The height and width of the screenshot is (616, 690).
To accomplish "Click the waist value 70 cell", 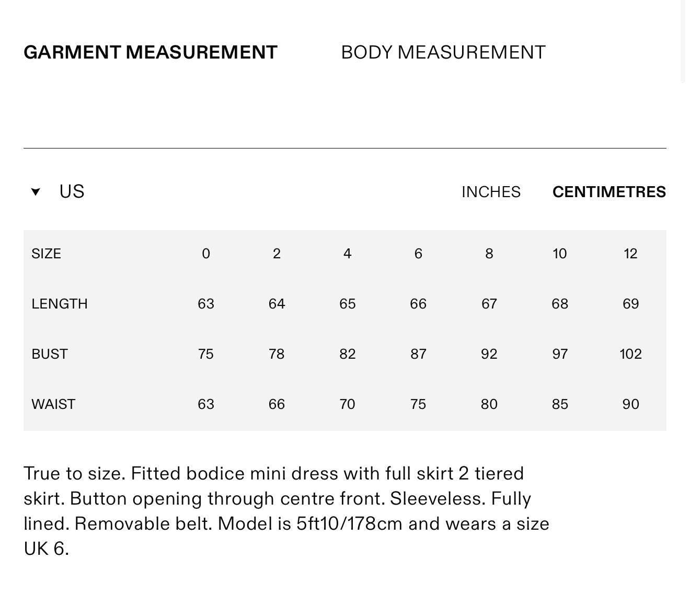I will click(x=347, y=404).
